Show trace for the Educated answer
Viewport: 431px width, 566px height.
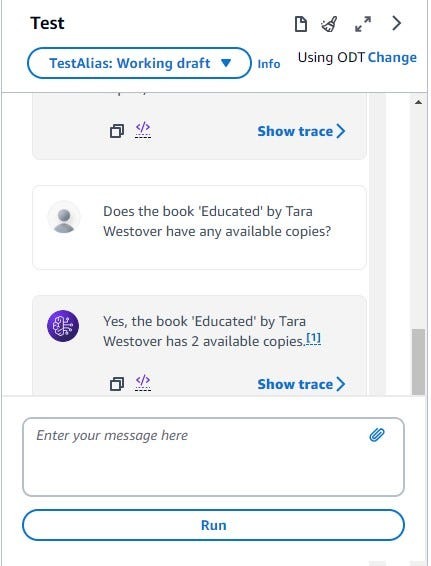point(301,384)
